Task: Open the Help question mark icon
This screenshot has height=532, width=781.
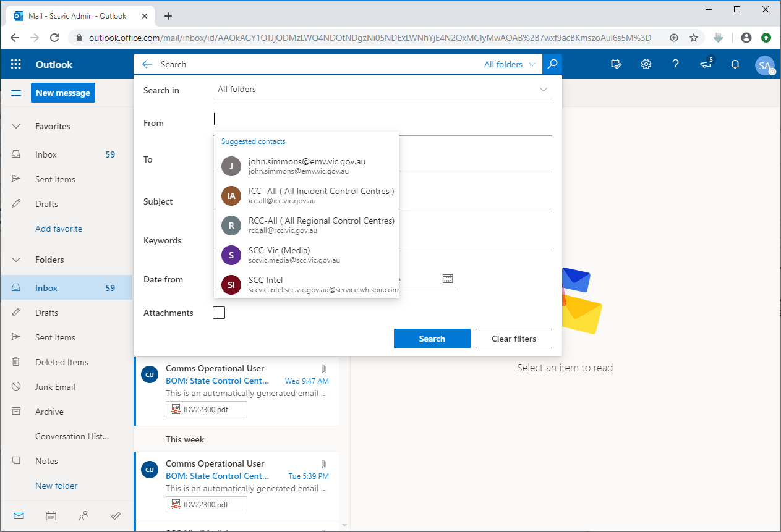Action: coord(675,64)
